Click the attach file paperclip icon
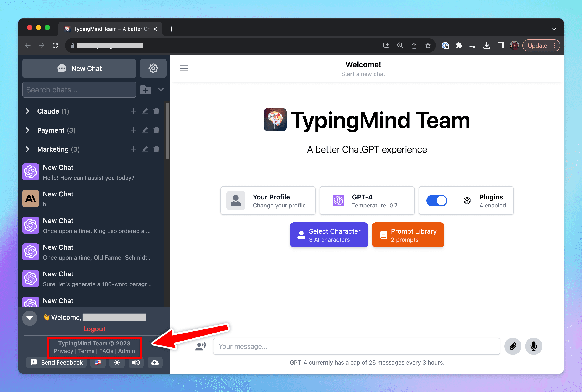This screenshot has width=582, height=392. pyautogui.click(x=513, y=346)
